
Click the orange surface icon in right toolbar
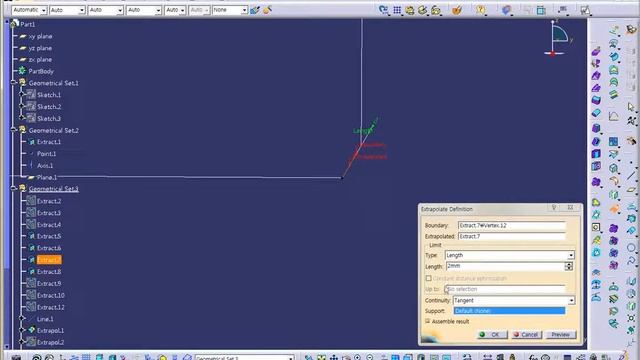pyautogui.click(x=614, y=209)
